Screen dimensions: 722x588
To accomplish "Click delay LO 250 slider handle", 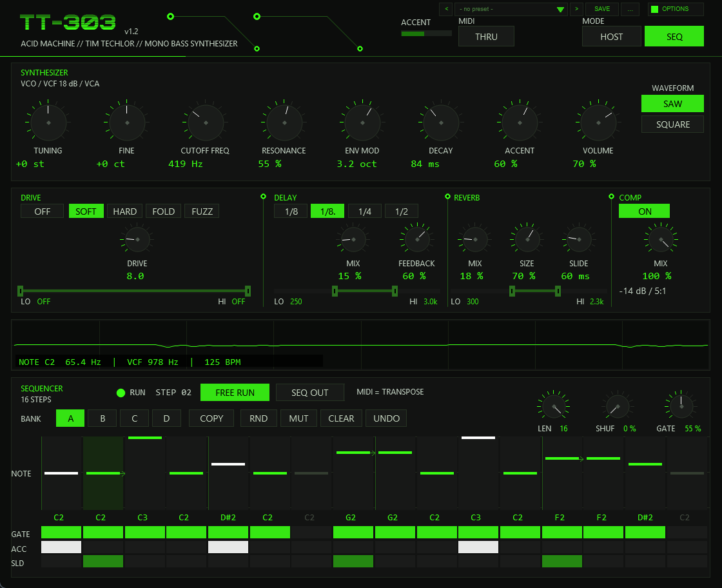I will [335, 291].
